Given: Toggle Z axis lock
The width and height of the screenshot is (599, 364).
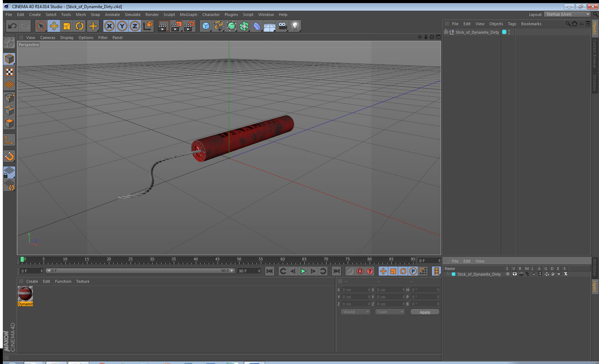Looking at the screenshot, I should 135,26.
